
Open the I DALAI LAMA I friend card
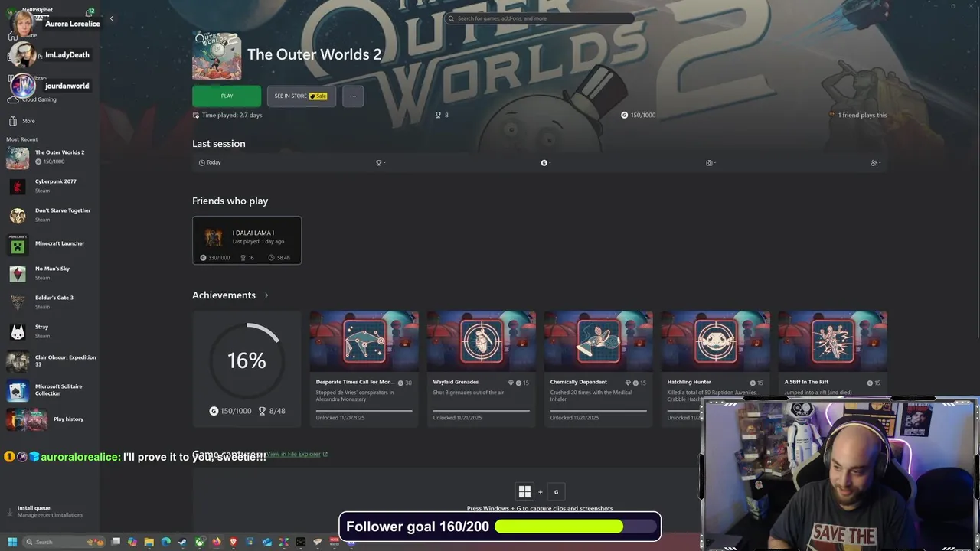pos(247,240)
